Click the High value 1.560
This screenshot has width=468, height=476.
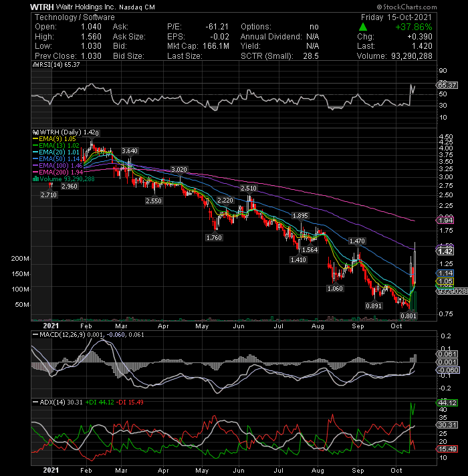coord(91,37)
